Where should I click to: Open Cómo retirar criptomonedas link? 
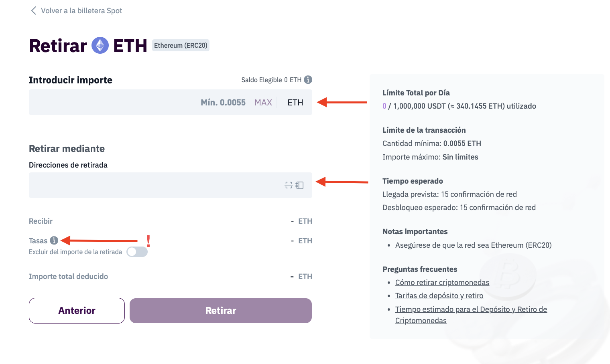tap(442, 283)
